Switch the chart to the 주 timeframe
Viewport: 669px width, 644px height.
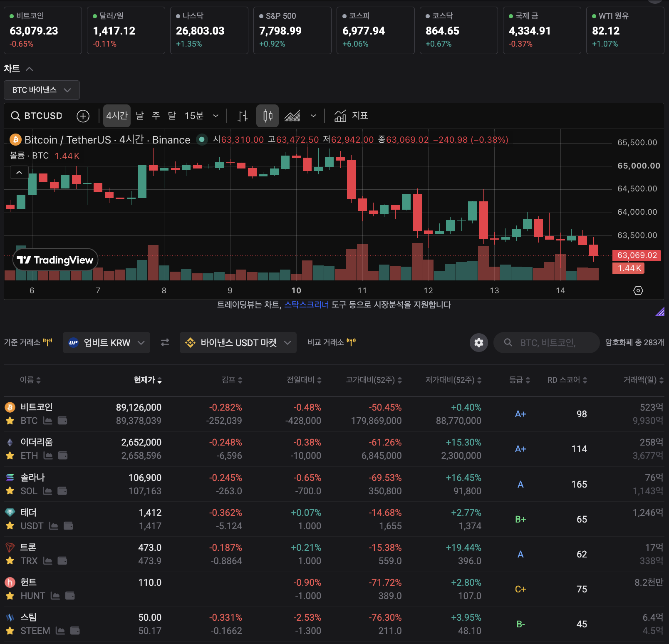(x=156, y=116)
